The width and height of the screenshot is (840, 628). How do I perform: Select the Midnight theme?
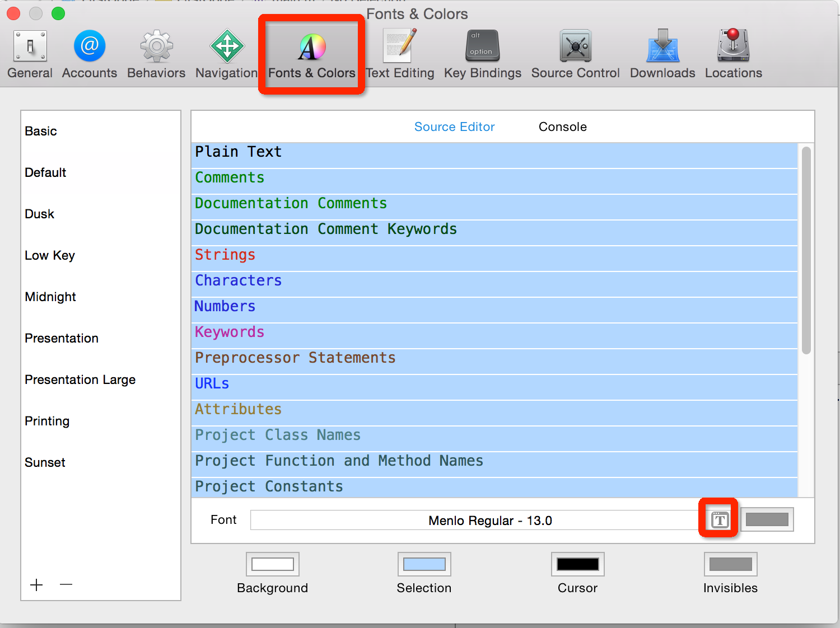tap(50, 297)
